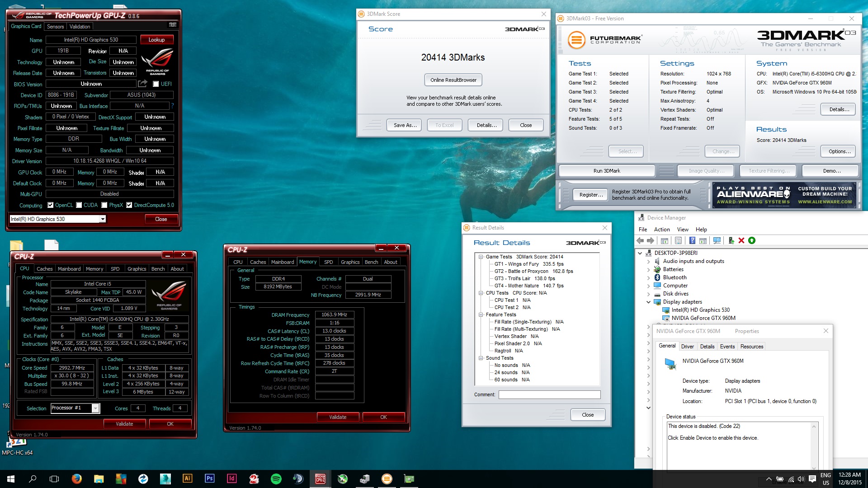Click Online ResultBrowser button
The height and width of the screenshot is (488, 868).
coord(453,80)
